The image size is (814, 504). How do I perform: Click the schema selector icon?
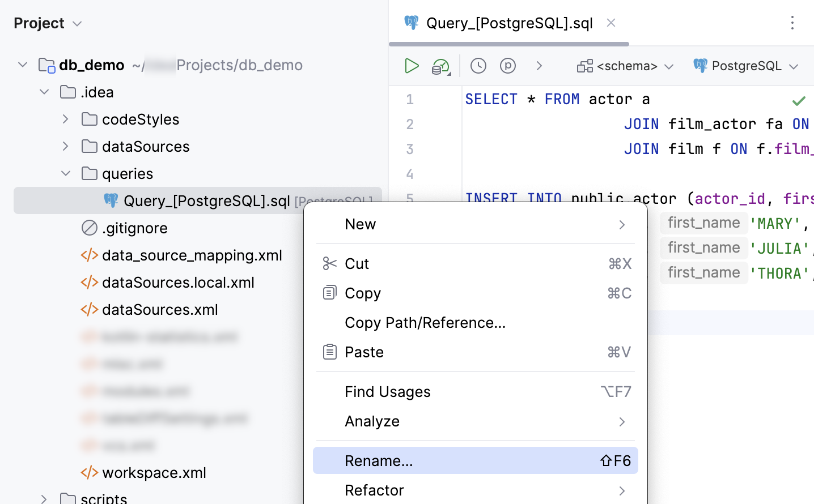click(x=584, y=66)
